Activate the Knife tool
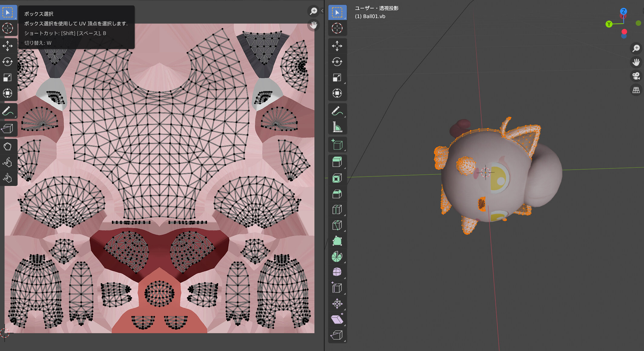This screenshot has width=644, height=351. 337,225
